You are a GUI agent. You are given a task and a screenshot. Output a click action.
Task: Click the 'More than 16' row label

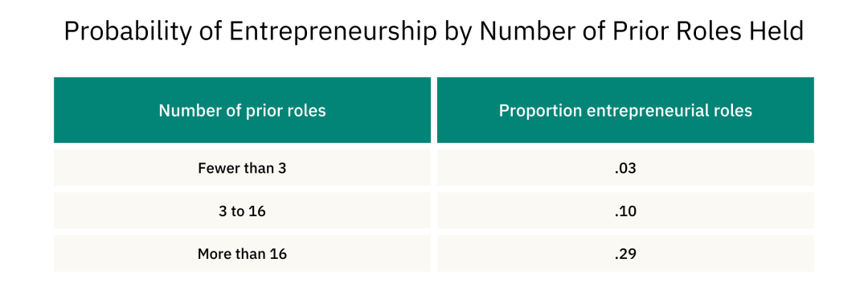[x=242, y=254]
